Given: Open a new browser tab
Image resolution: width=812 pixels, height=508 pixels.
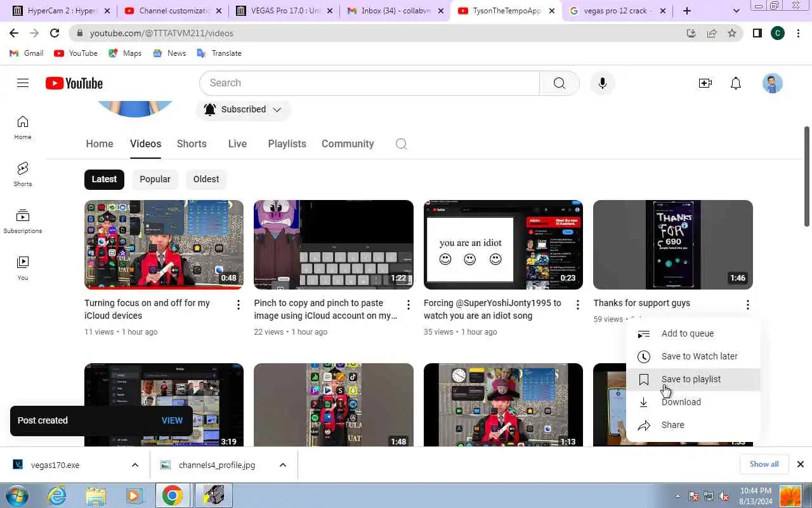Looking at the screenshot, I should point(687,11).
